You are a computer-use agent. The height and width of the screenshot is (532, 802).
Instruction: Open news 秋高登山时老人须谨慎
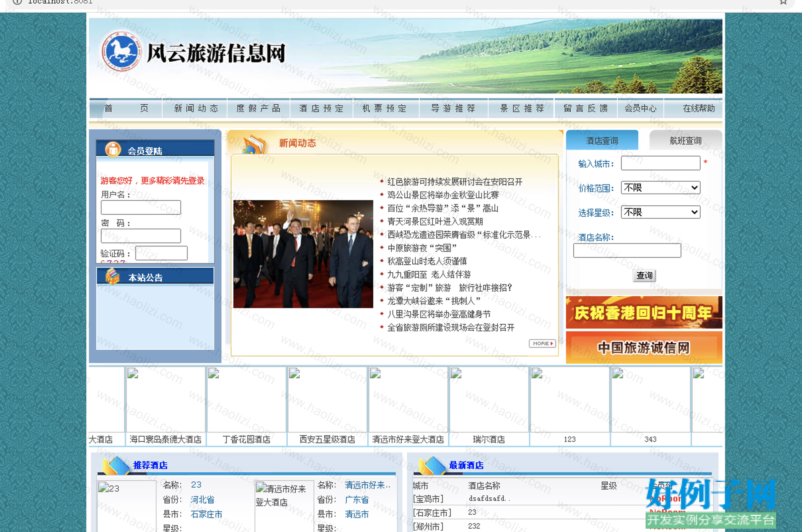pyautogui.click(x=427, y=261)
